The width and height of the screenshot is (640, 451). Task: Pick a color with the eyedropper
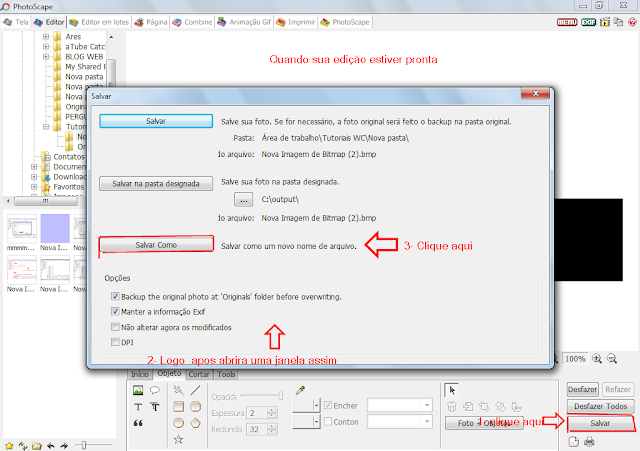(300, 391)
